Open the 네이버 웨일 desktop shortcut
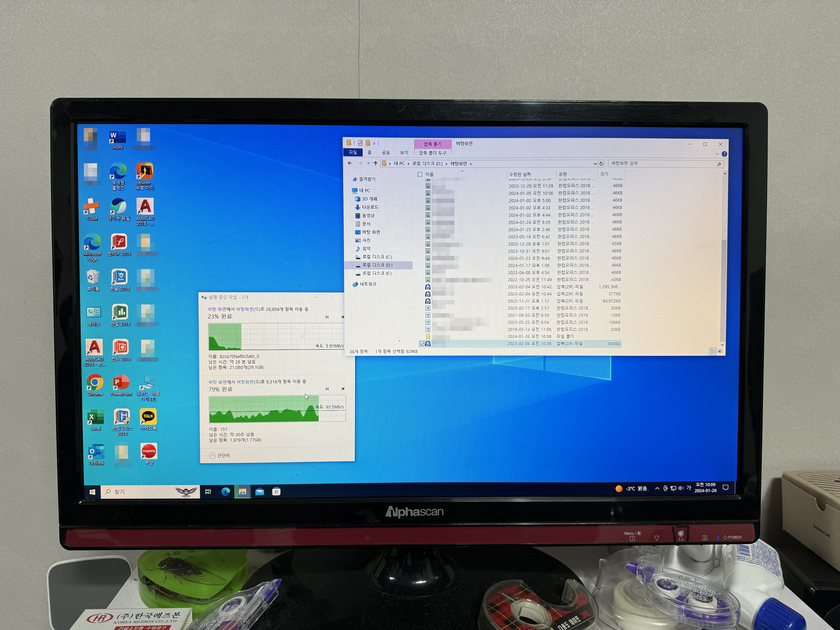Viewport: 840px width, 630px height. pyautogui.click(x=119, y=209)
